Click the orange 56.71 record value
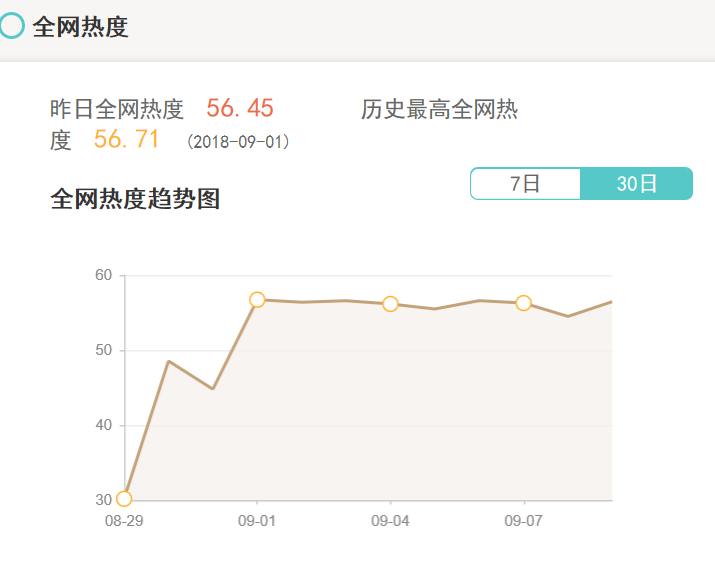715x575 pixels. coord(127,140)
